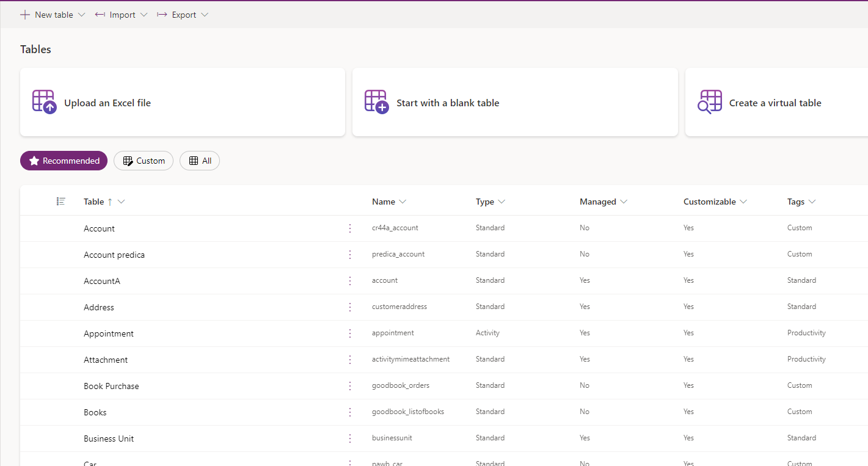Screen dimensions: 868x466
Task: Expand the Tags column filter chevron
Action: pos(812,202)
